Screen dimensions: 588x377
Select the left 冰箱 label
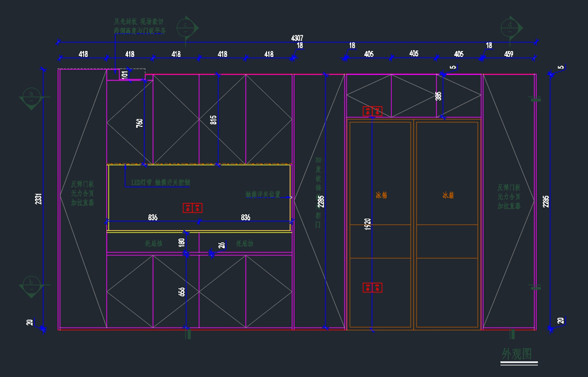[381, 195]
